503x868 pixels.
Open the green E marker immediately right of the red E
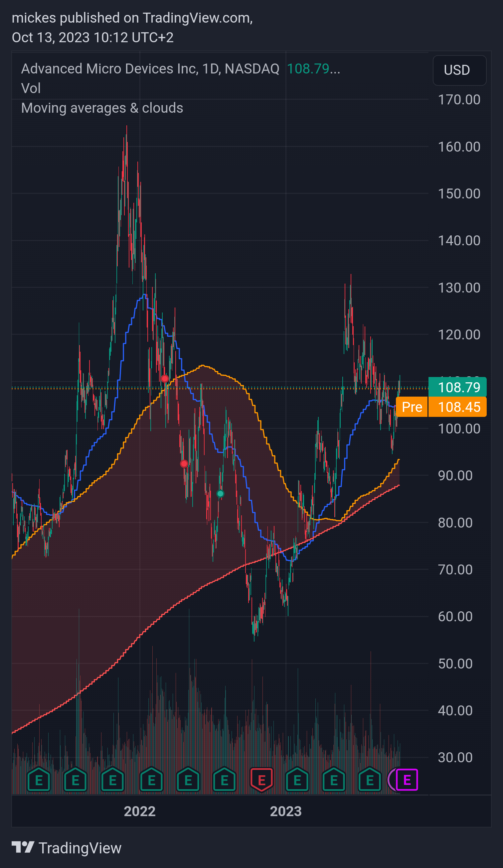pos(297,780)
